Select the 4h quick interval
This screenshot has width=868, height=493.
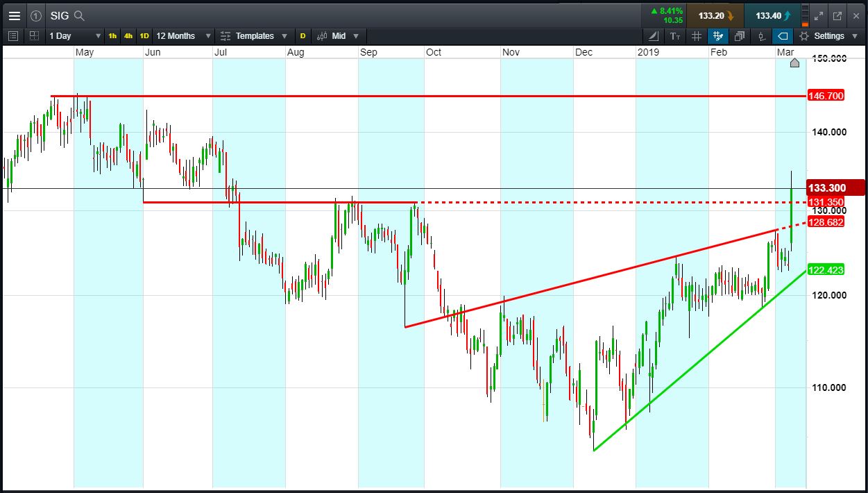point(128,36)
